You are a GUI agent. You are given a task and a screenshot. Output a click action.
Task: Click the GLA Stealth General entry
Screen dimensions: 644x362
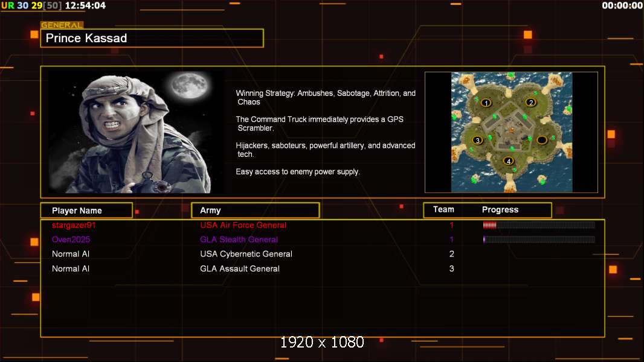click(239, 240)
